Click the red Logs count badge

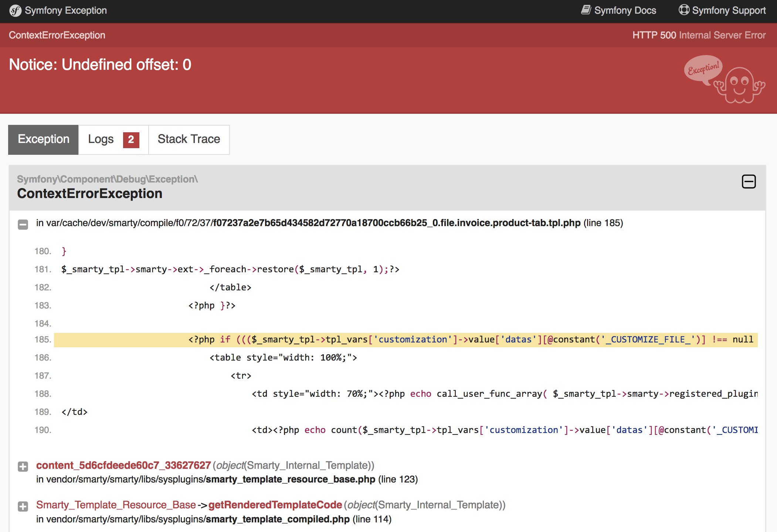click(131, 140)
